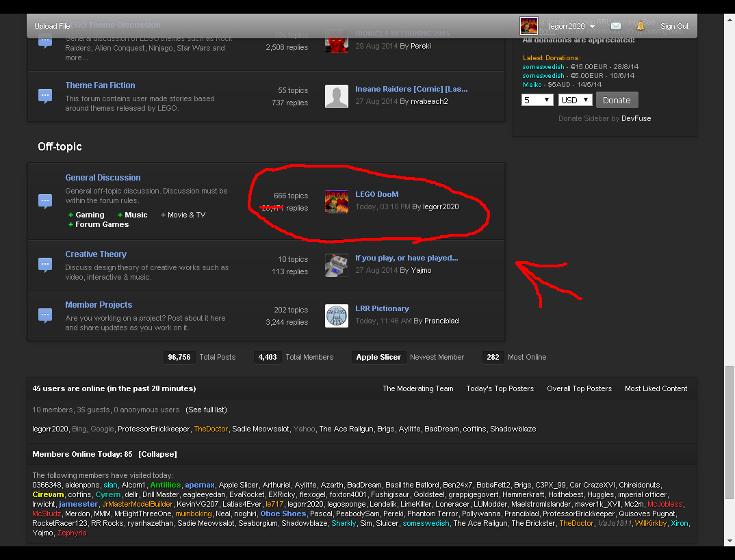Open newest member Apple Slicer's profile
Viewport: 735px width, 560px height.
(378, 357)
